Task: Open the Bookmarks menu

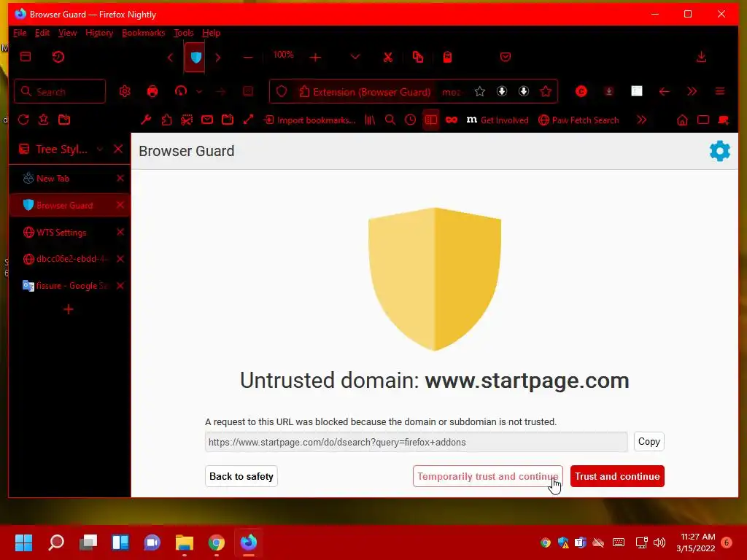Action: pos(144,33)
